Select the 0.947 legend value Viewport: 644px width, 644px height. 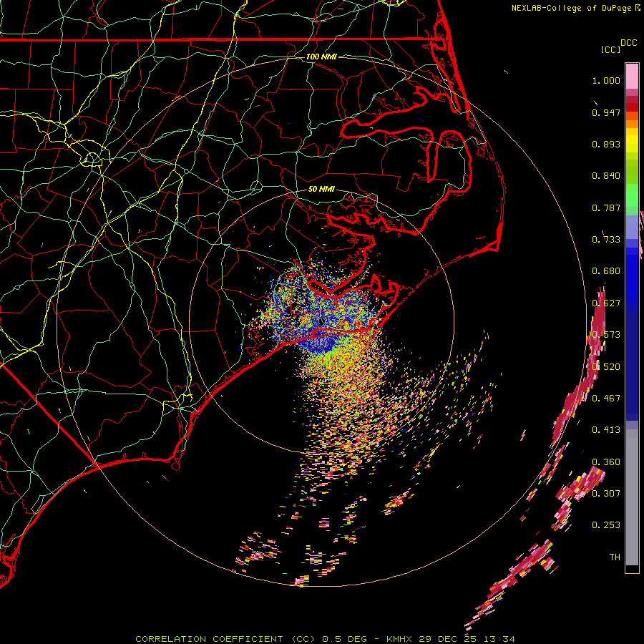606,112
